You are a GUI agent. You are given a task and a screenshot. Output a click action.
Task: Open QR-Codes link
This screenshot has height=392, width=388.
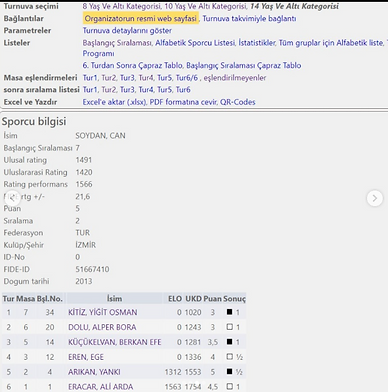[x=238, y=102]
